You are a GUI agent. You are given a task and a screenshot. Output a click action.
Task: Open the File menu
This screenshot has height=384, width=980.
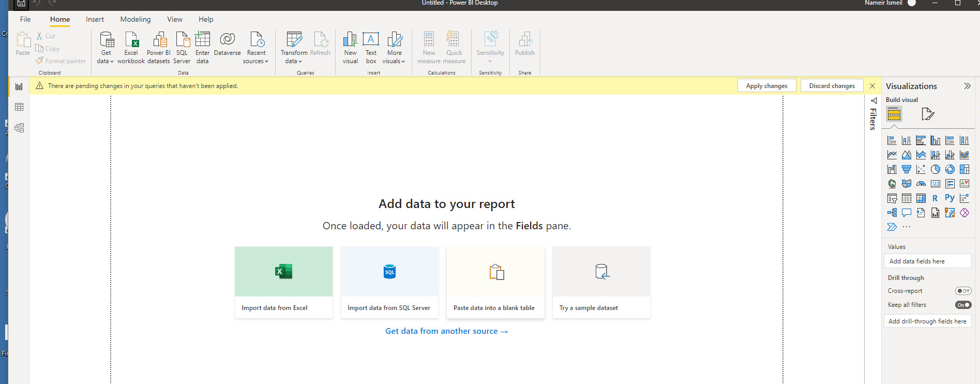tap(25, 19)
